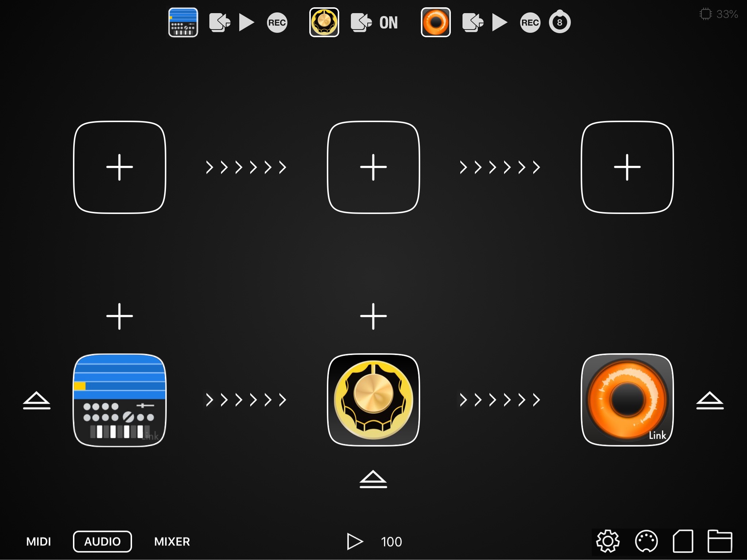Switch to gold knob effect via top bar arrow

361,23
